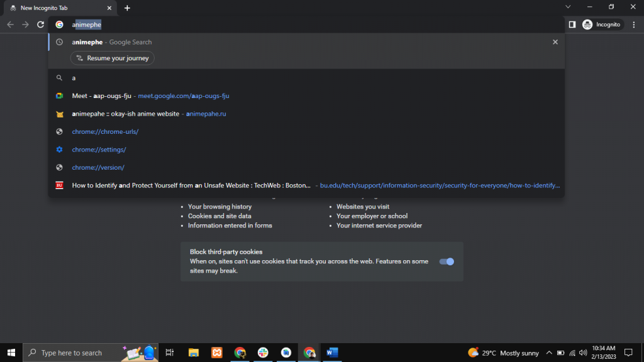Open Windows Start menu

click(x=11, y=353)
